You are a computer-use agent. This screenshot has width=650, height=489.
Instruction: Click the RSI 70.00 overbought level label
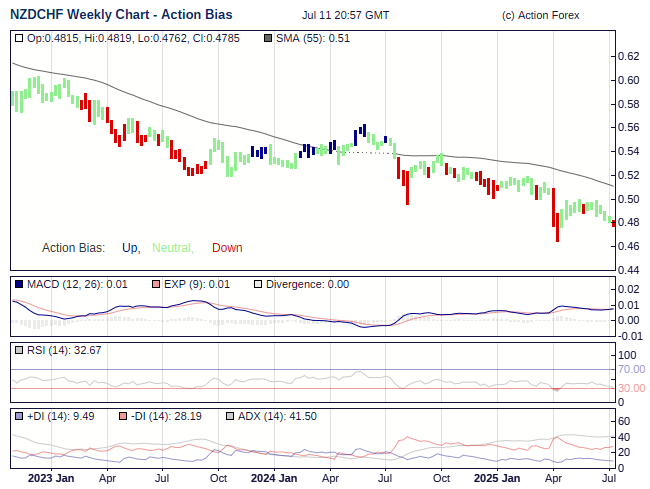point(631,369)
